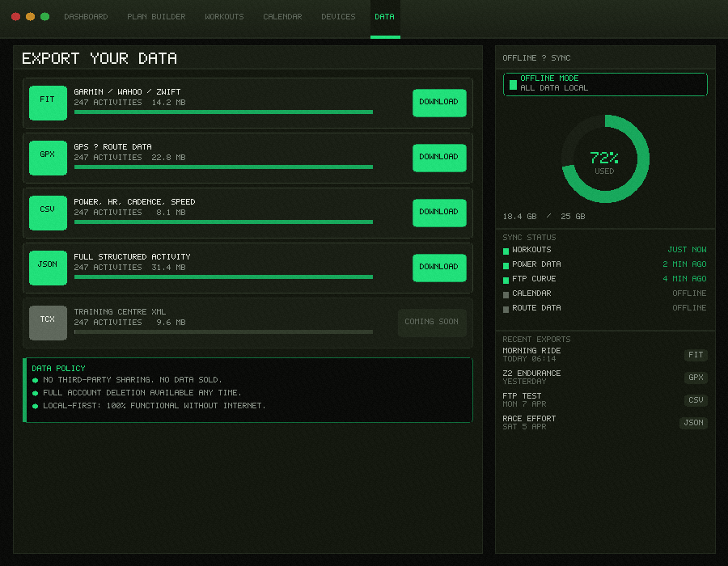Click the Calendar offline status square
Image resolution: width=728 pixels, height=566 pixels.
tap(506, 294)
